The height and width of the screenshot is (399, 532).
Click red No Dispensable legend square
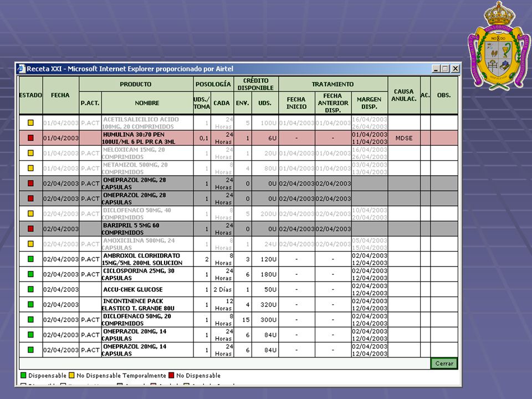(x=171, y=375)
